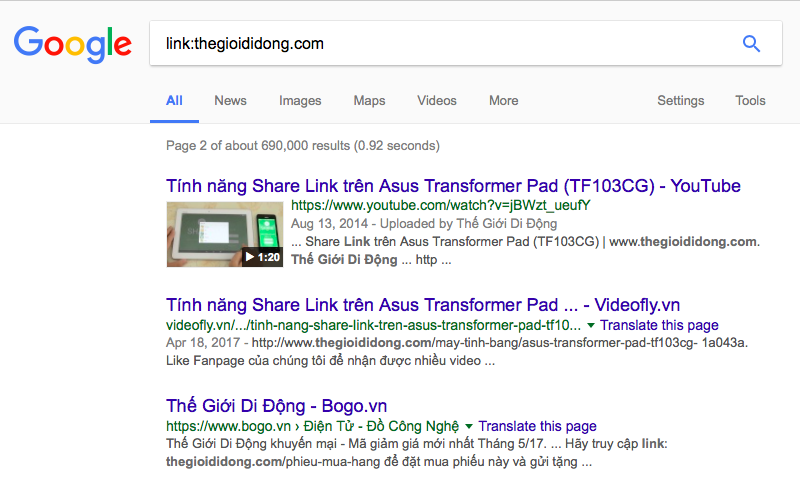This screenshot has height=479, width=800.
Task: Click the search box containing link:thegioididong.com
Action: (465, 43)
